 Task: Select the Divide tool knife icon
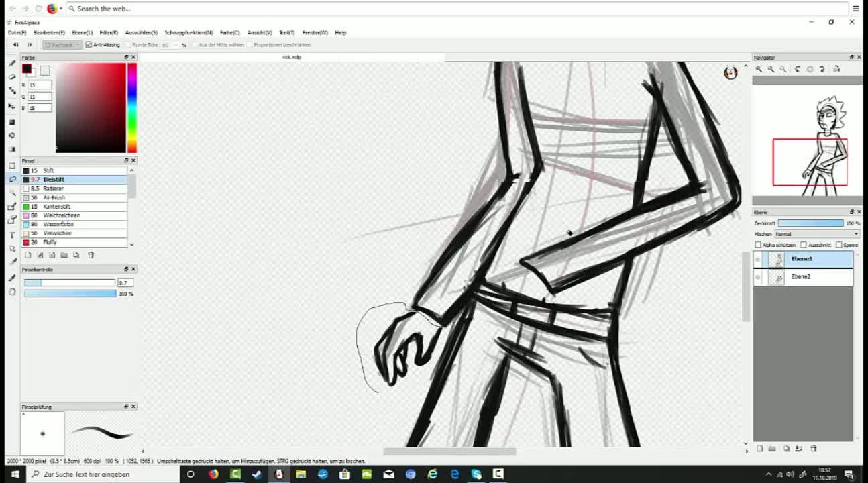[12, 262]
